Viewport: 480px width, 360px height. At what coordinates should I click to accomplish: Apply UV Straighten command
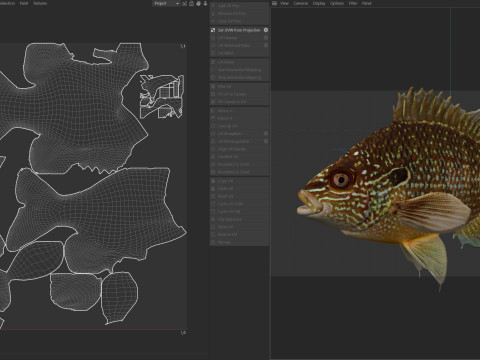229,134
